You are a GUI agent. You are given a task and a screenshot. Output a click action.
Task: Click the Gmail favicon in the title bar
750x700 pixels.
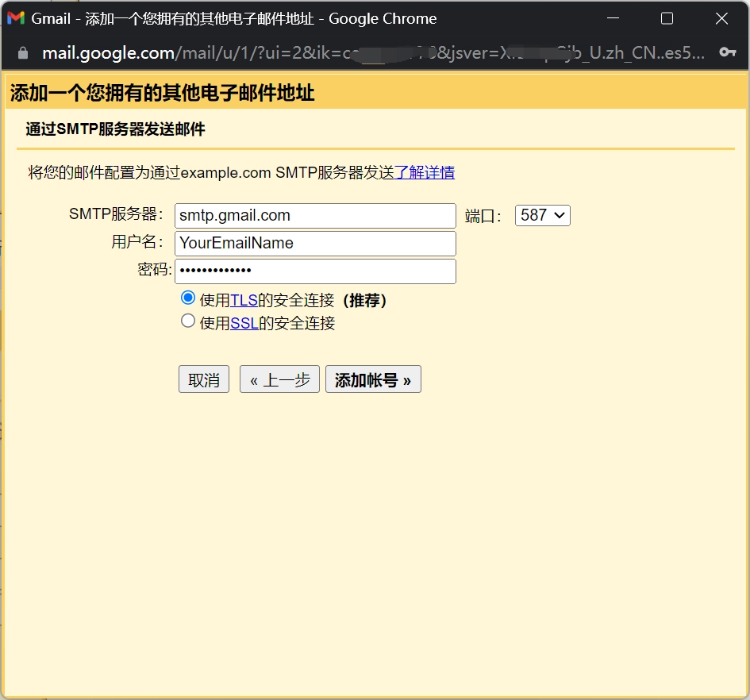coord(16,18)
